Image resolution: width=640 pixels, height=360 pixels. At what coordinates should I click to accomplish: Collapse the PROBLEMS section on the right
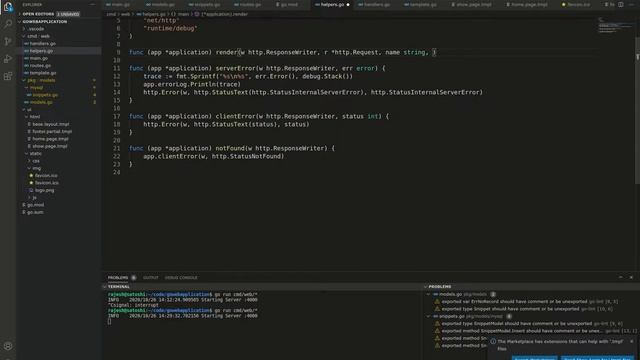(426, 287)
